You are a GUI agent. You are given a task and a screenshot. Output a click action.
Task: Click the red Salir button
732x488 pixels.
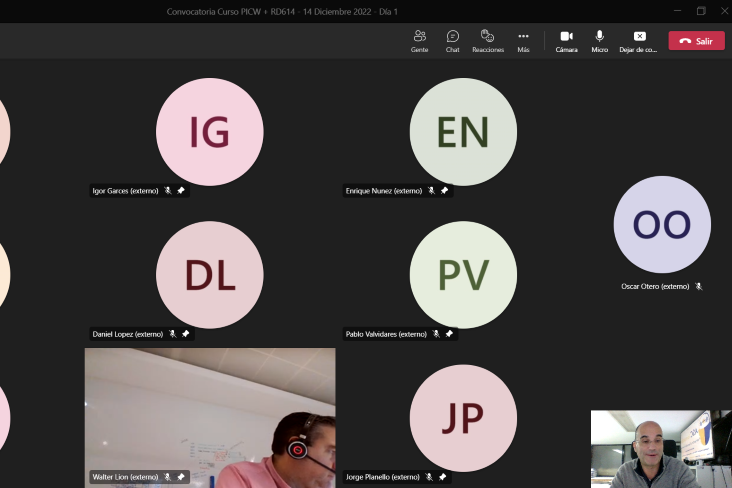pos(697,41)
